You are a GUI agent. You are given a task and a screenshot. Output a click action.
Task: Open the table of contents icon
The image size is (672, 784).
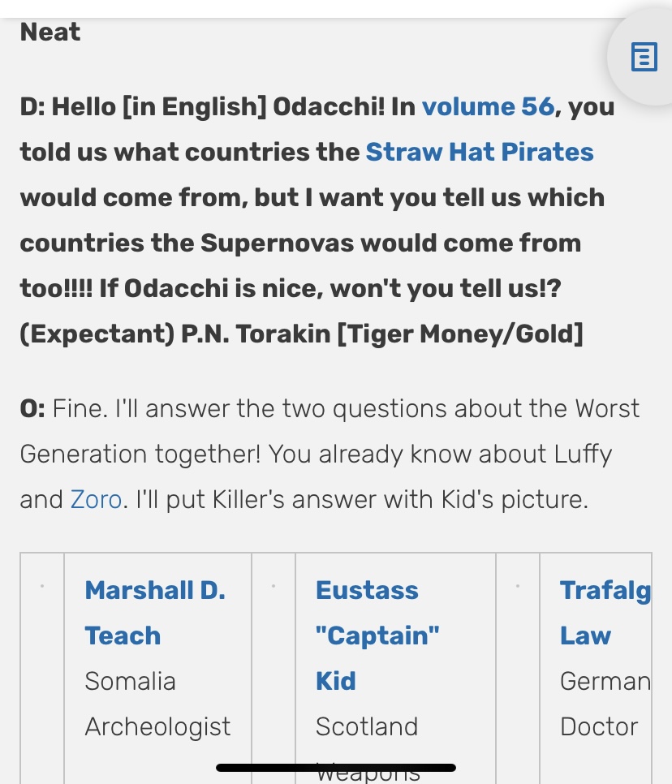644,58
